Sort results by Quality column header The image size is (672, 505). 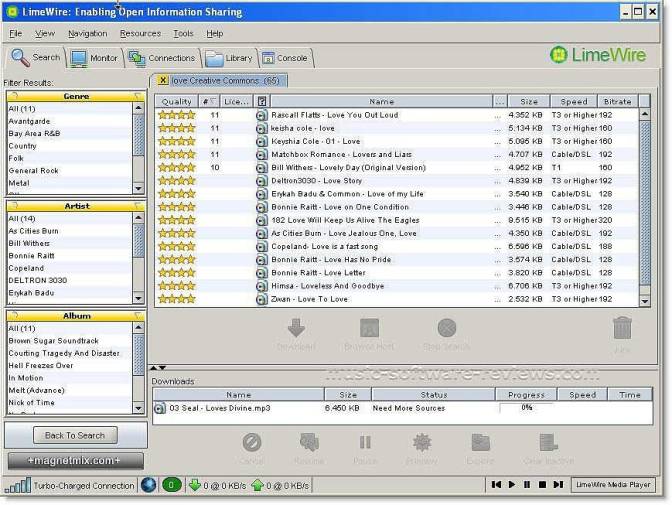pos(176,101)
